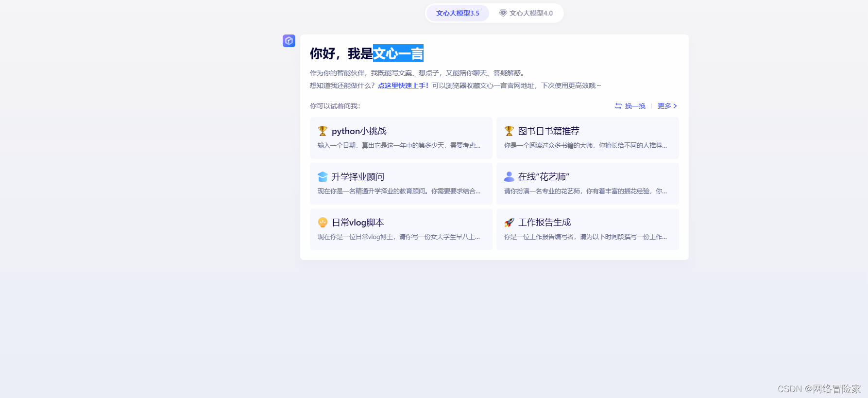Switch to the 文心大模型3.5 tab
The image size is (868, 398).
point(458,13)
